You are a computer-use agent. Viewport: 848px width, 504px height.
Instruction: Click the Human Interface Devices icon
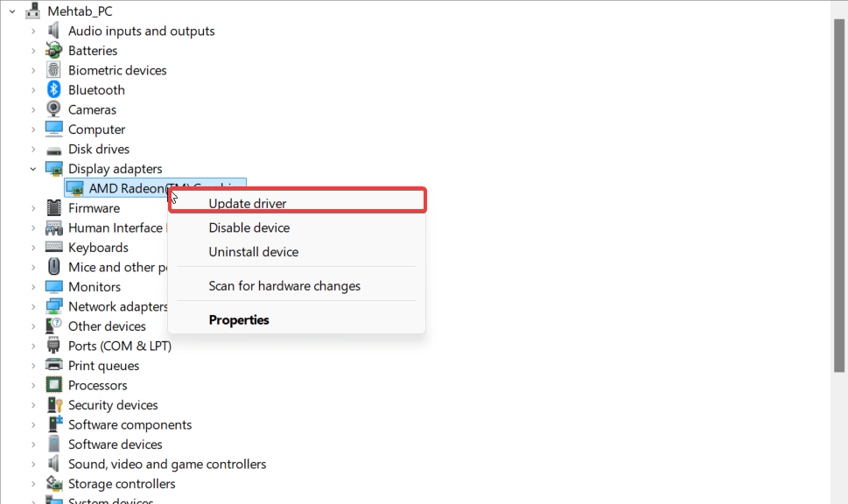53,227
